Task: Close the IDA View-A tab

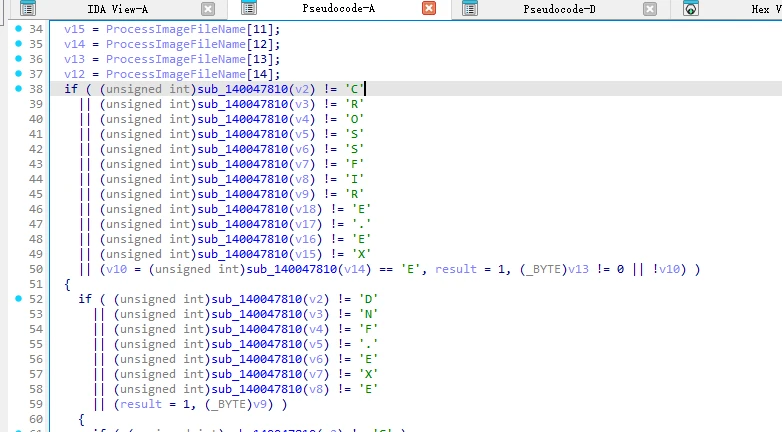Action: [208, 8]
